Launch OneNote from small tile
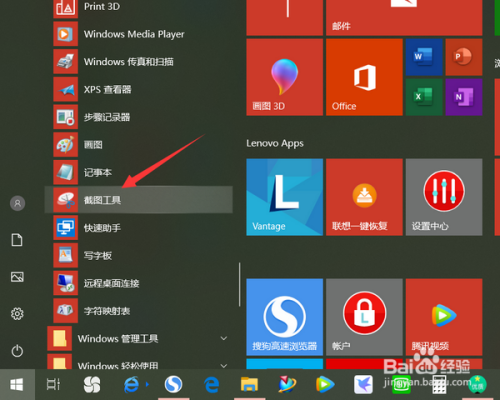The height and width of the screenshot is (400, 500). coord(464,97)
